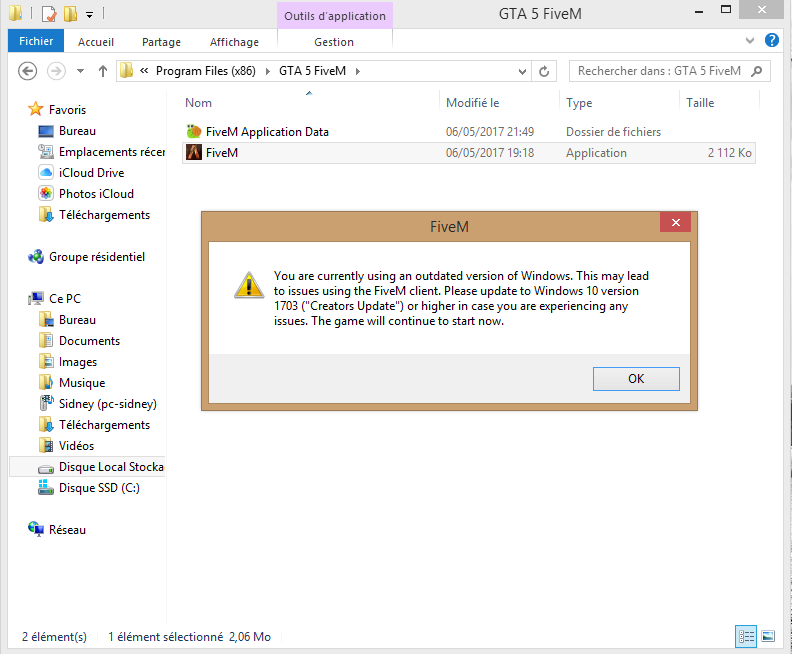This screenshot has height=657, width=793.
Task: Open the Fichier ribbon tab
Action: pyautogui.click(x=36, y=41)
